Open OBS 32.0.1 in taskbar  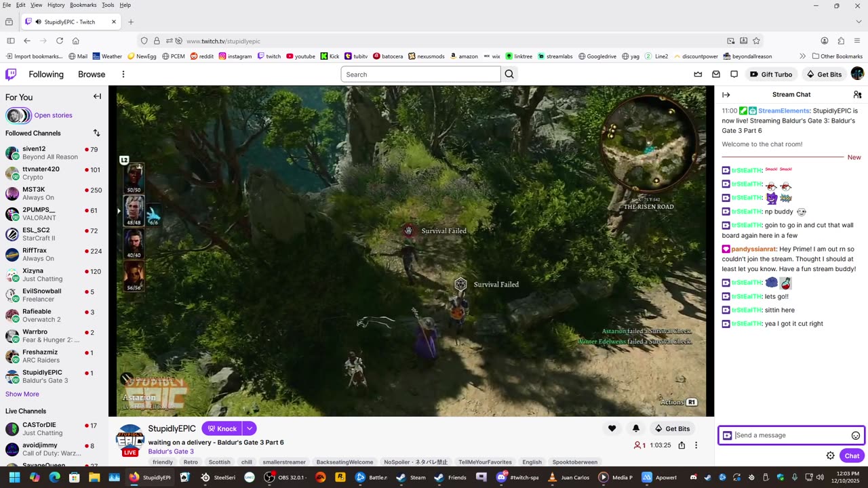(285, 477)
